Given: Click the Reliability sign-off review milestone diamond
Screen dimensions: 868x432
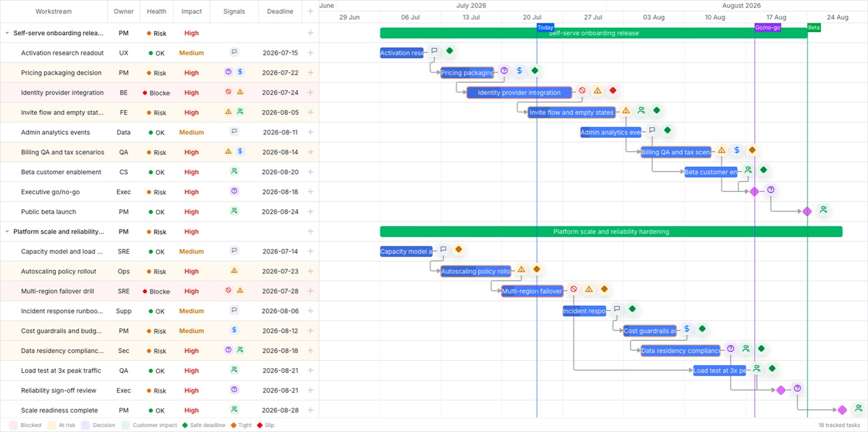Looking at the screenshot, I should pos(781,390).
